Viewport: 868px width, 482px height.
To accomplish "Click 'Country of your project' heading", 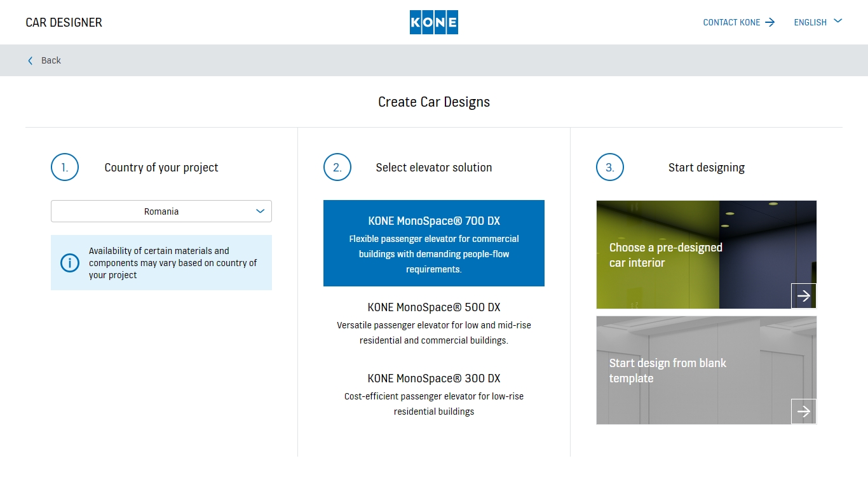I will point(161,168).
